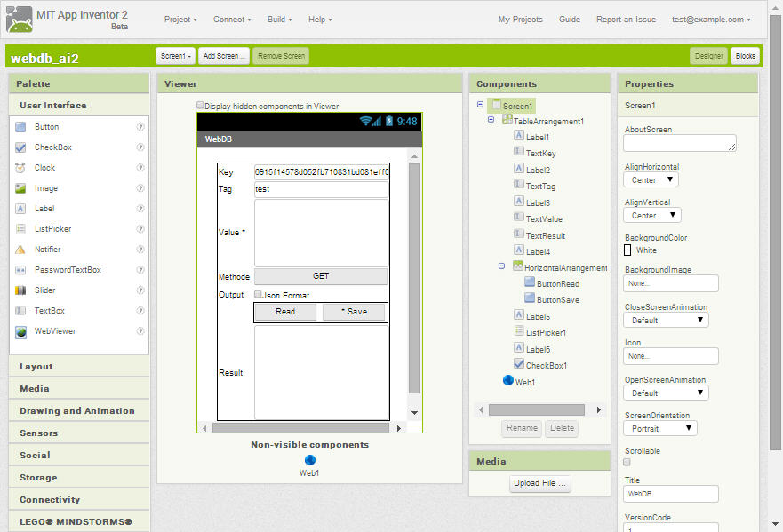Open the My Projects link
Image resolution: width=783 pixels, height=532 pixels.
pyautogui.click(x=520, y=20)
